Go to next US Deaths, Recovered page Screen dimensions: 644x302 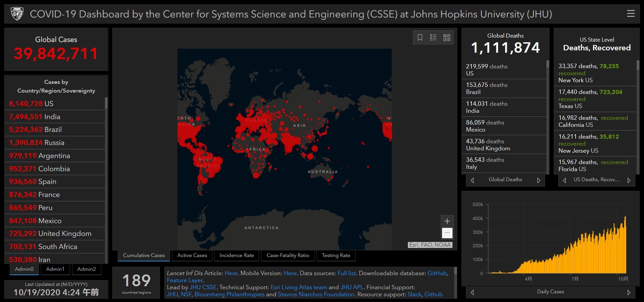(x=629, y=181)
